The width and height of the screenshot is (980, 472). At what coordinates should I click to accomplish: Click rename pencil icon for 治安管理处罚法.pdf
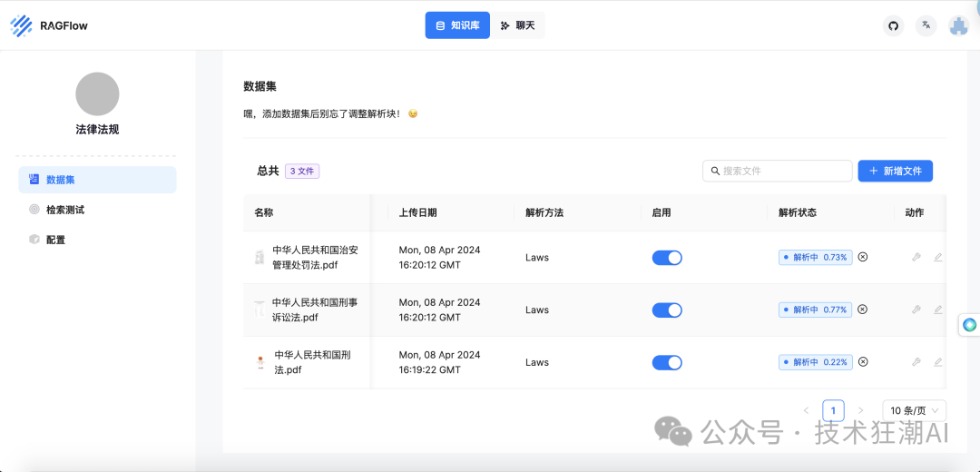pyautogui.click(x=938, y=257)
